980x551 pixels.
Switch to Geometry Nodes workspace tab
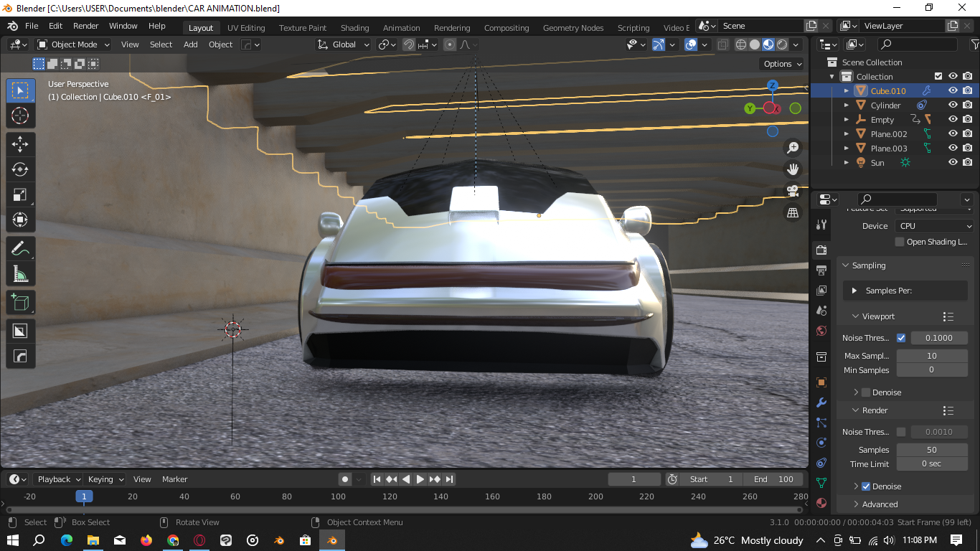573,28
